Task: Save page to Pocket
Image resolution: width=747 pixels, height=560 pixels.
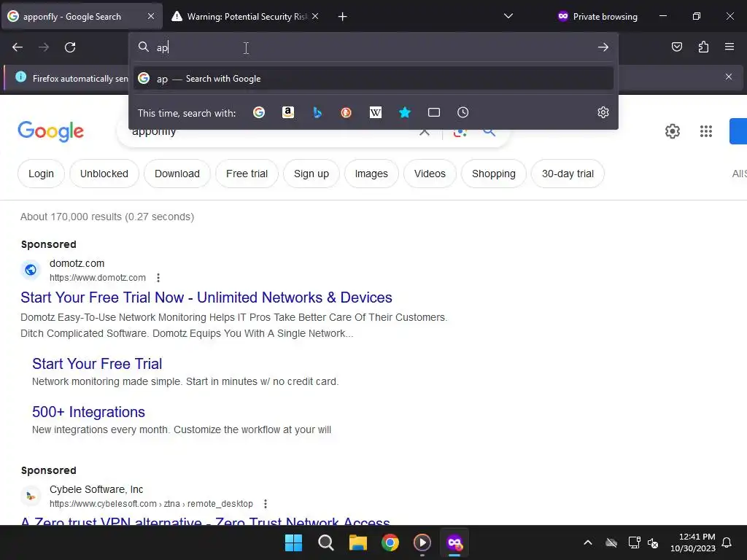Action: tap(676, 47)
